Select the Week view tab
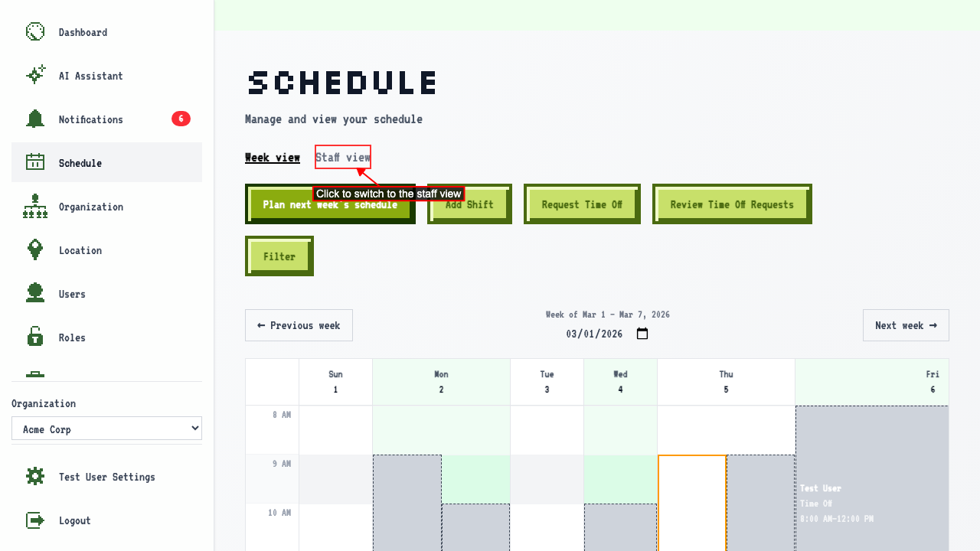Image resolution: width=980 pixels, height=551 pixels. [273, 158]
